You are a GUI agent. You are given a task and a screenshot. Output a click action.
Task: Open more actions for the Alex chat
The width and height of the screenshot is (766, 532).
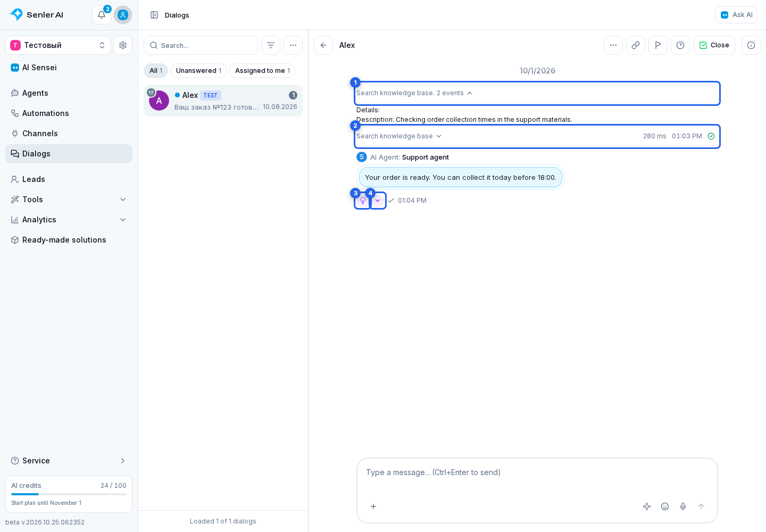point(613,45)
